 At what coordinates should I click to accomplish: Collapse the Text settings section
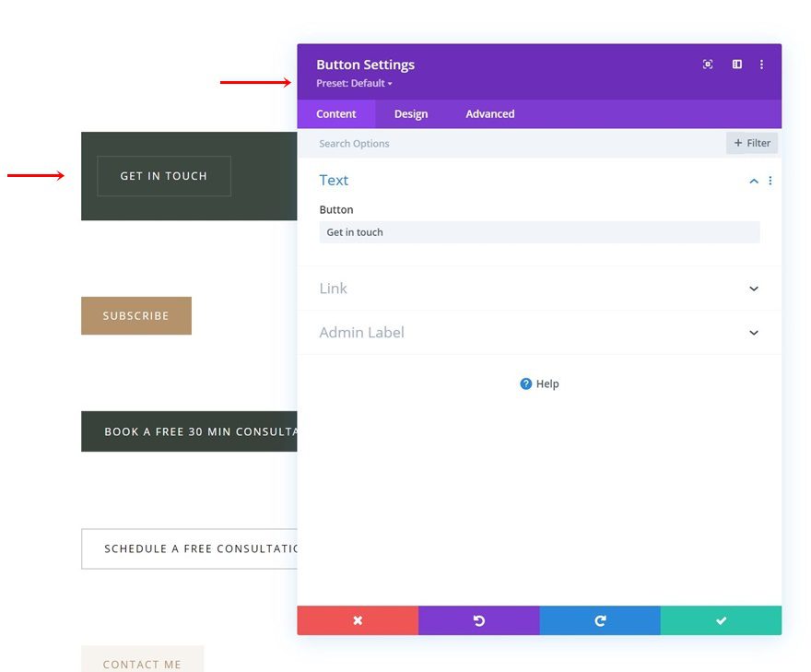coord(753,181)
